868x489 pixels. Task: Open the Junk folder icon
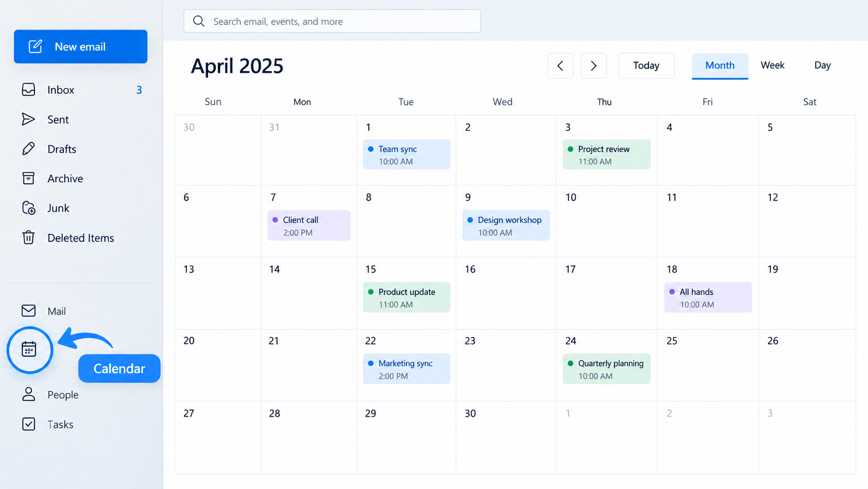[29, 208]
